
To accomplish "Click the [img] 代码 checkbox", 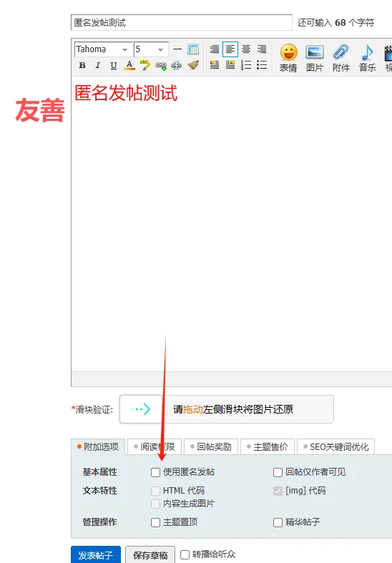I will [278, 491].
